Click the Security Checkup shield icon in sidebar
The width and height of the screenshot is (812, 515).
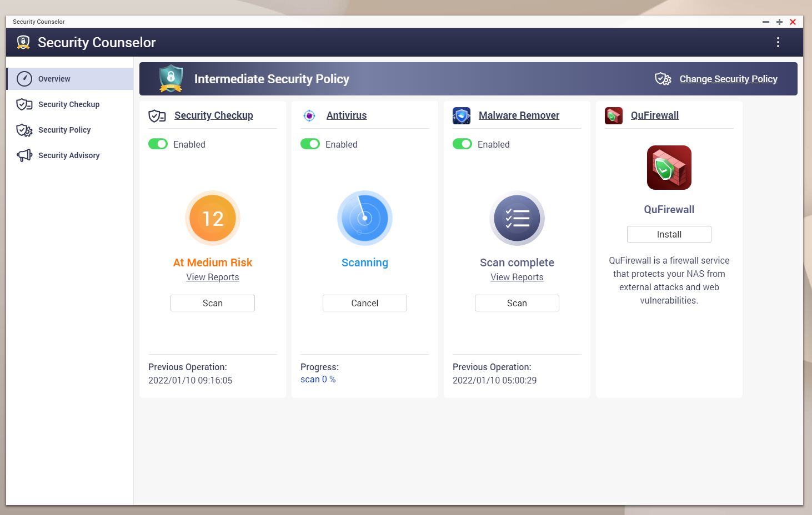[x=24, y=104]
